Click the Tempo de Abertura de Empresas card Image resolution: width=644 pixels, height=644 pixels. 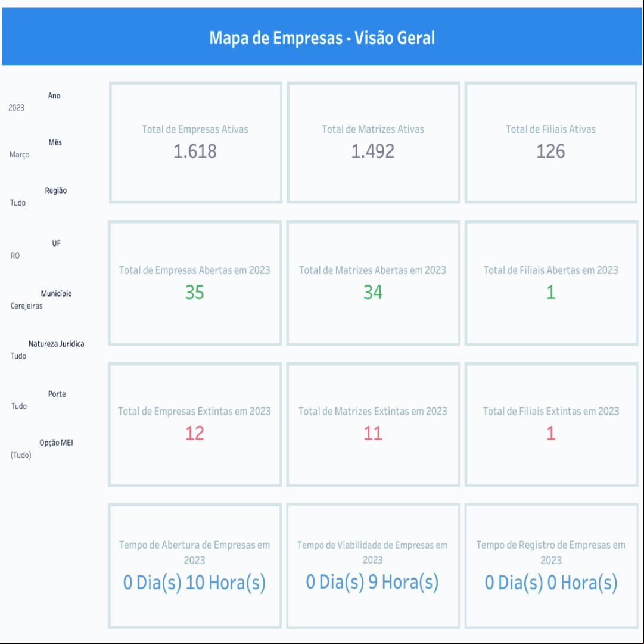click(195, 565)
